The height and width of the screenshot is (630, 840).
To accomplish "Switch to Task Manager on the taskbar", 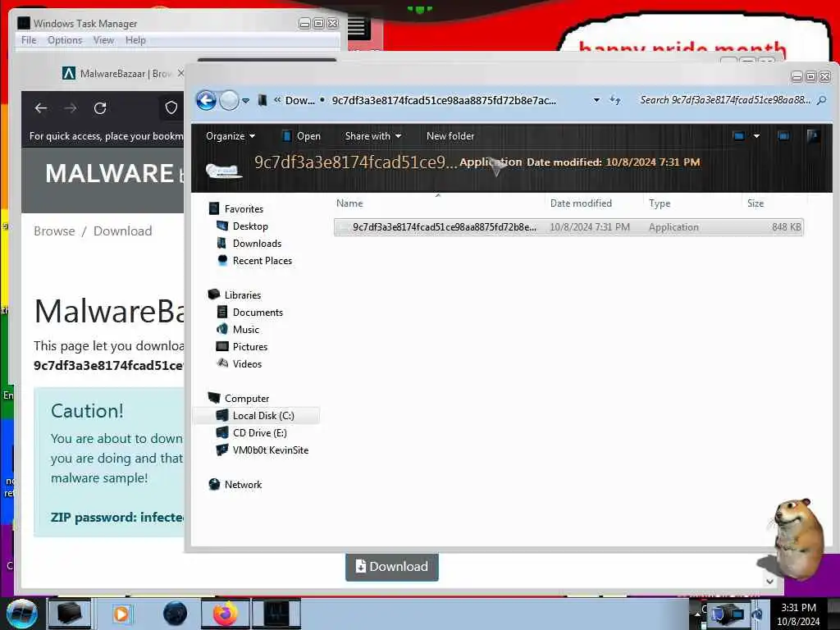I will [276, 614].
